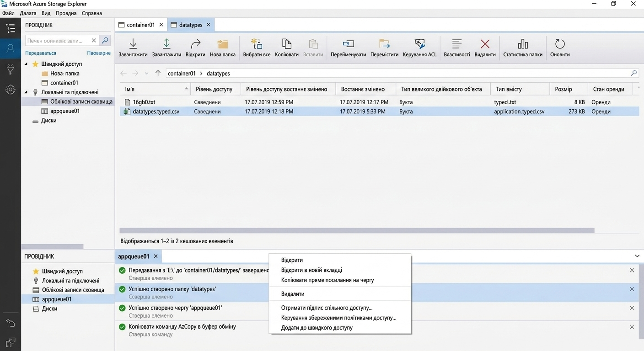Sort by the Розмір column header

point(568,89)
